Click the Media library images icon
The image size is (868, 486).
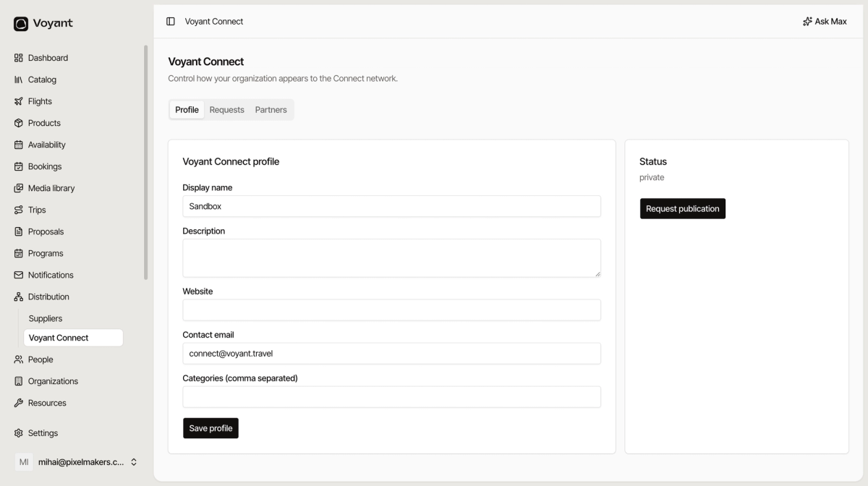coord(19,188)
